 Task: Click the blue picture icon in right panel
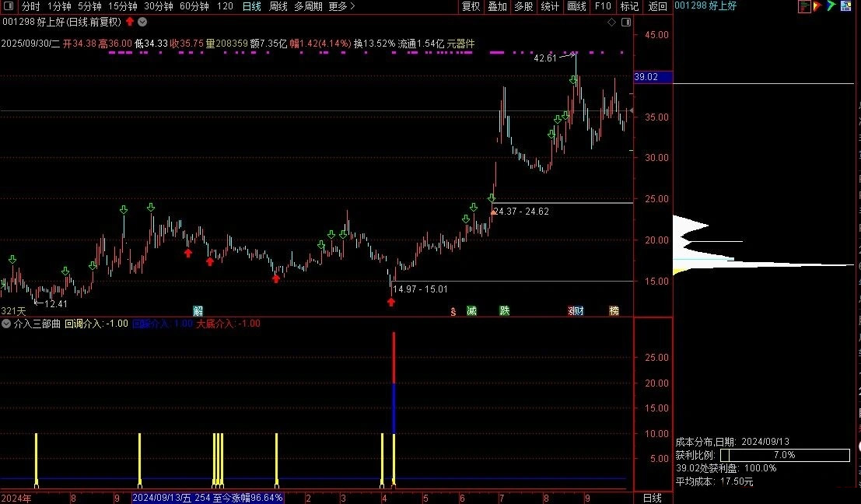[845, 6]
